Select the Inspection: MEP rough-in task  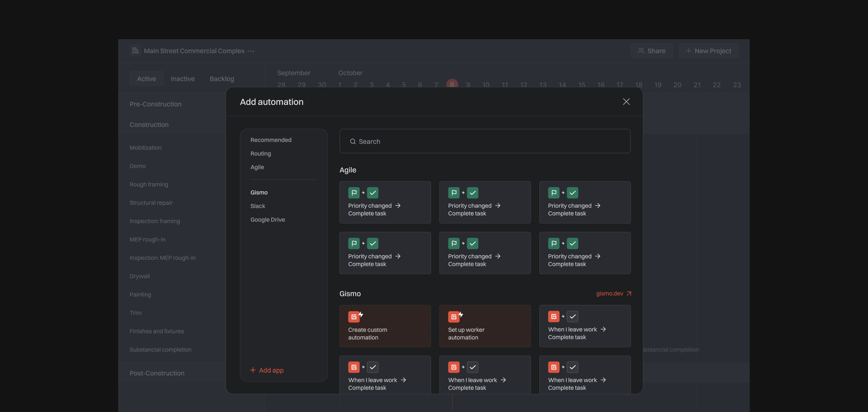pyautogui.click(x=162, y=258)
